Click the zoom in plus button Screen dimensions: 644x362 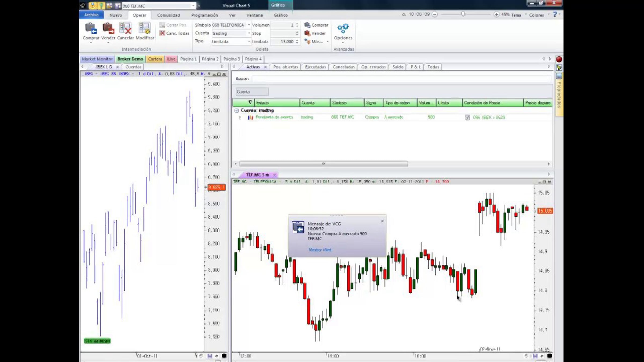tap(496, 14)
